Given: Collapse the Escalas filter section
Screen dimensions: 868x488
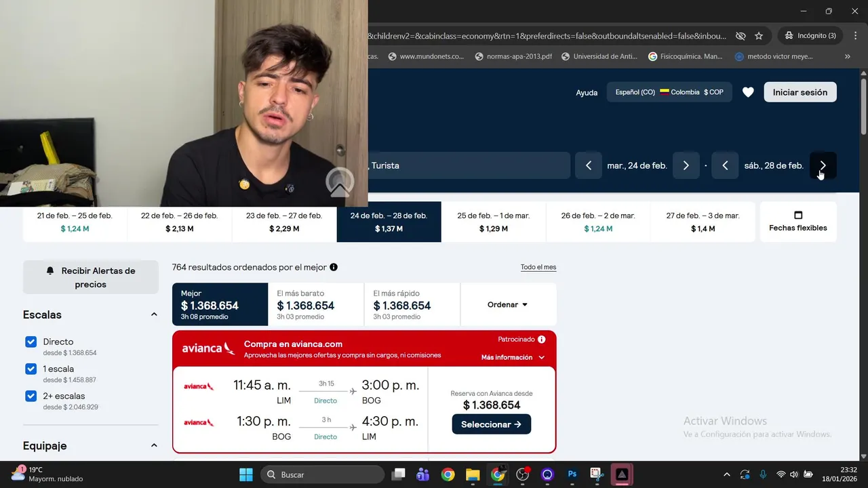Looking at the screenshot, I should click(154, 314).
